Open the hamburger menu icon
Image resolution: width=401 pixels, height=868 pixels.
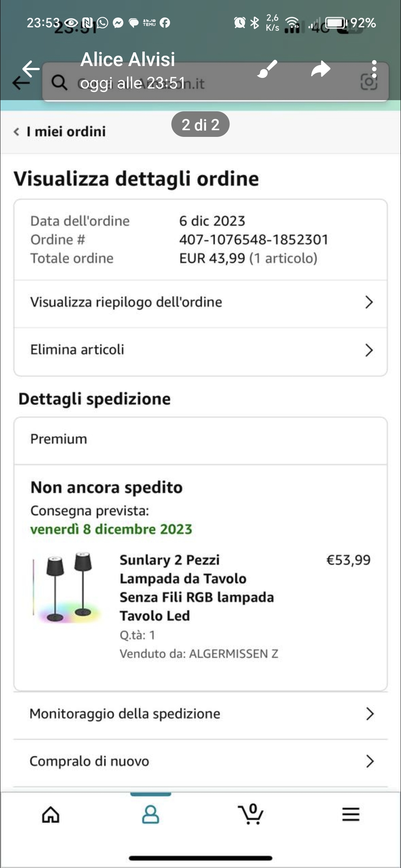pyautogui.click(x=351, y=815)
